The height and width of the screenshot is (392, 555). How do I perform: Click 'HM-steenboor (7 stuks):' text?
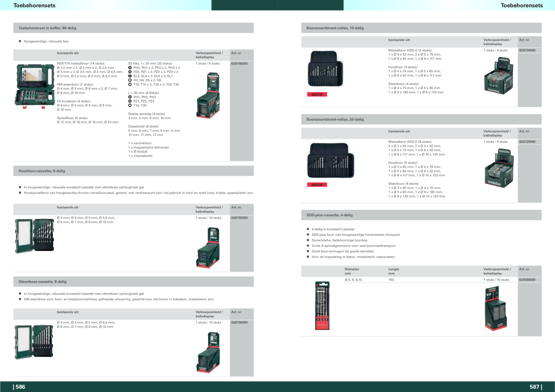75,84
